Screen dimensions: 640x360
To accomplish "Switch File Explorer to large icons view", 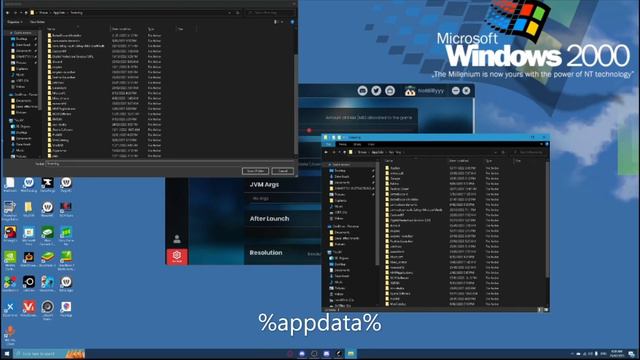I will 546,310.
